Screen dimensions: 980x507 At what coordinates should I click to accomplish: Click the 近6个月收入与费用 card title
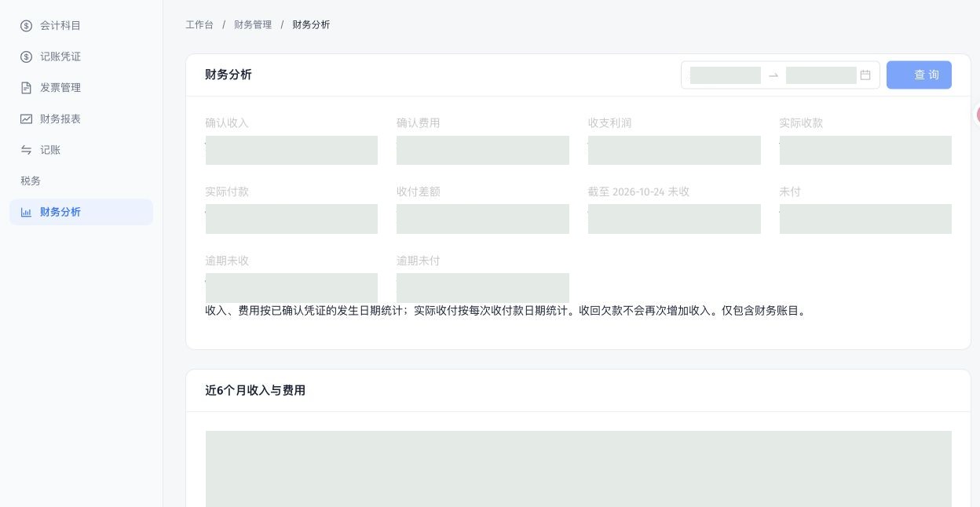point(255,390)
